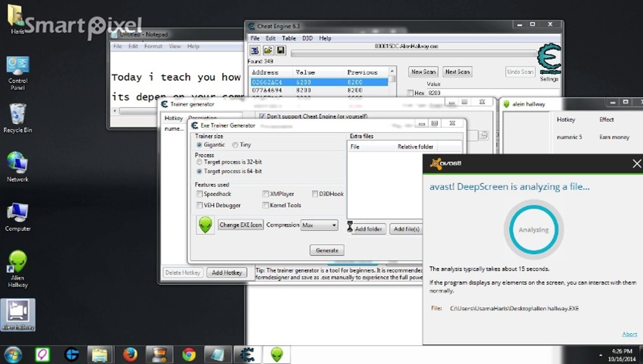The height and width of the screenshot is (364, 643).
Task: Select Gigantic trainer size
Action: [x=211, y=145]
